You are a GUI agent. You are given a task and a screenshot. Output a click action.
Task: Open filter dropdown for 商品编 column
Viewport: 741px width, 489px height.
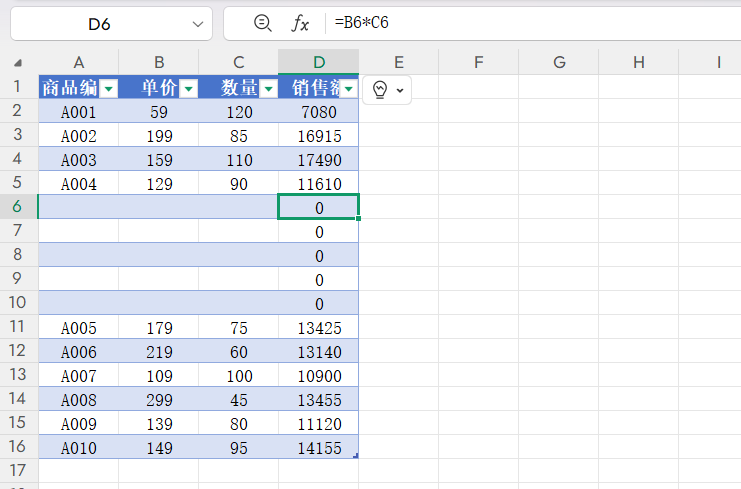pyautogui.click(x=109, y=89)
